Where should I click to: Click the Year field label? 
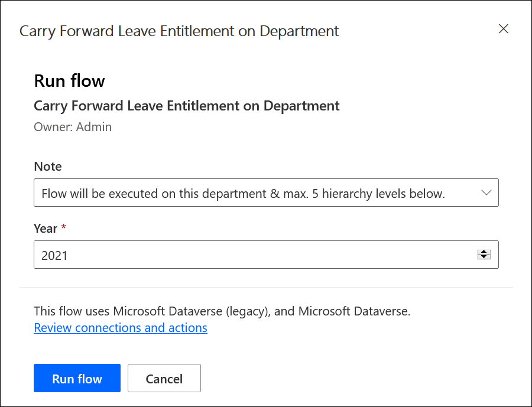pos(46,229)
